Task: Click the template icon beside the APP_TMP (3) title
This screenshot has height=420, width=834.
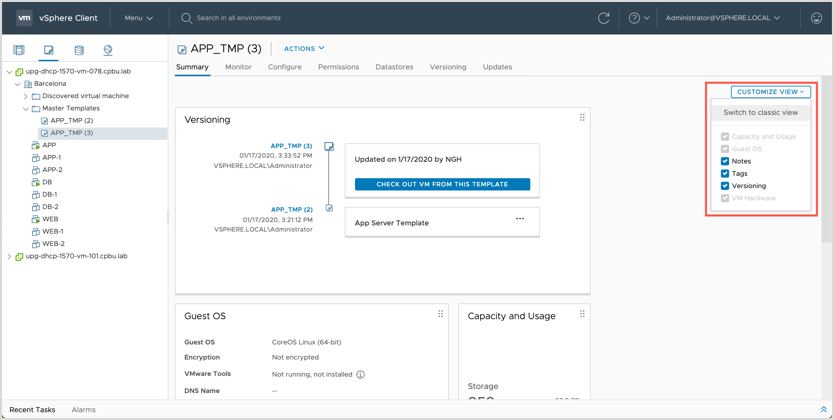Action: coord(182,49)
